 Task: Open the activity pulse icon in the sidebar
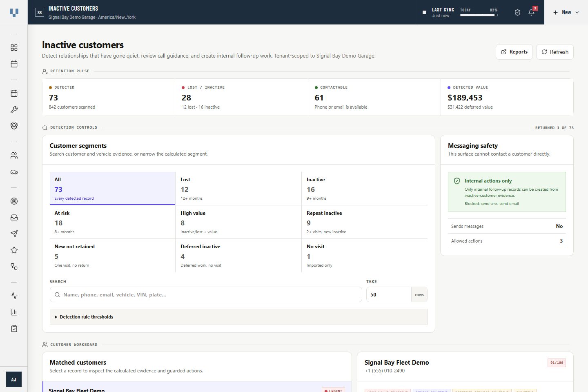pos(14,296)
